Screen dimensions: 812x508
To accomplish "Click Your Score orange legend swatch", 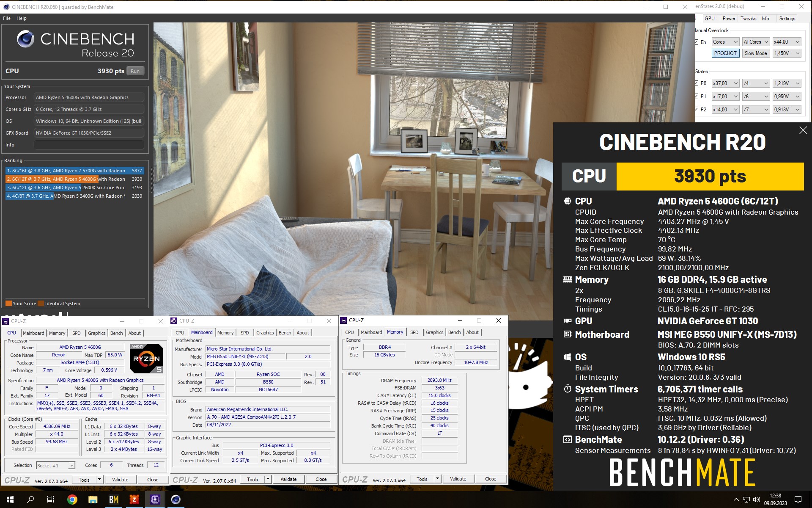I will (x=8, y=304).
